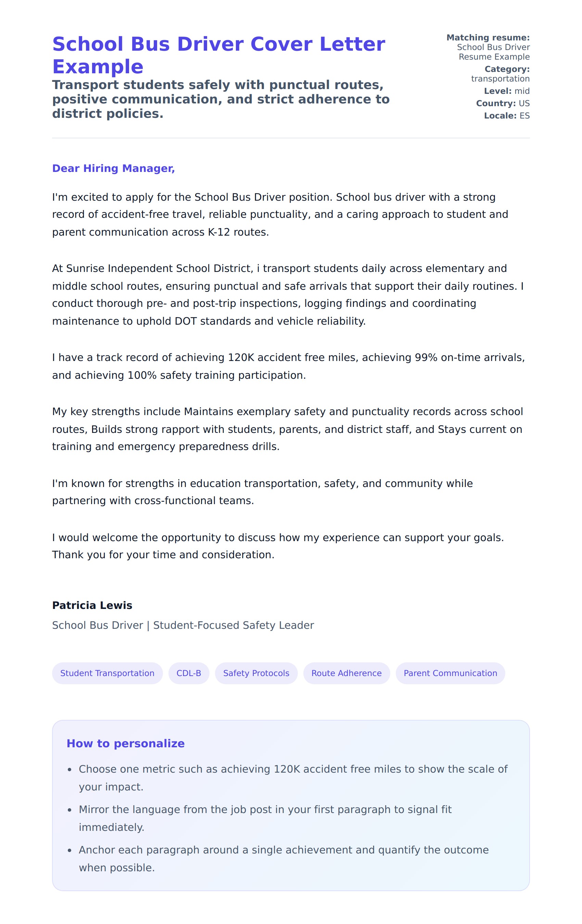This screenshot has width=582, height=924.
Task: Click the Parent Communication tag
Action: click(x=450, y=673)
